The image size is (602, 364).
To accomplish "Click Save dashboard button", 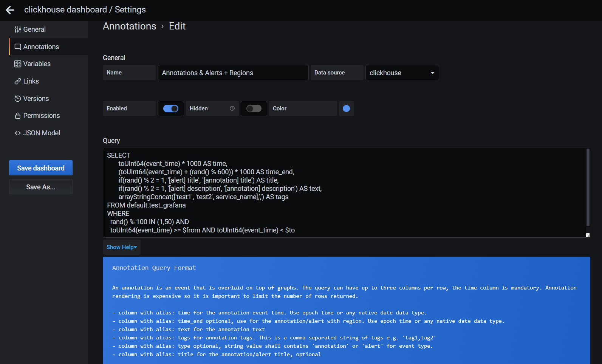I will pyautogui.click(x=41, y=168).
